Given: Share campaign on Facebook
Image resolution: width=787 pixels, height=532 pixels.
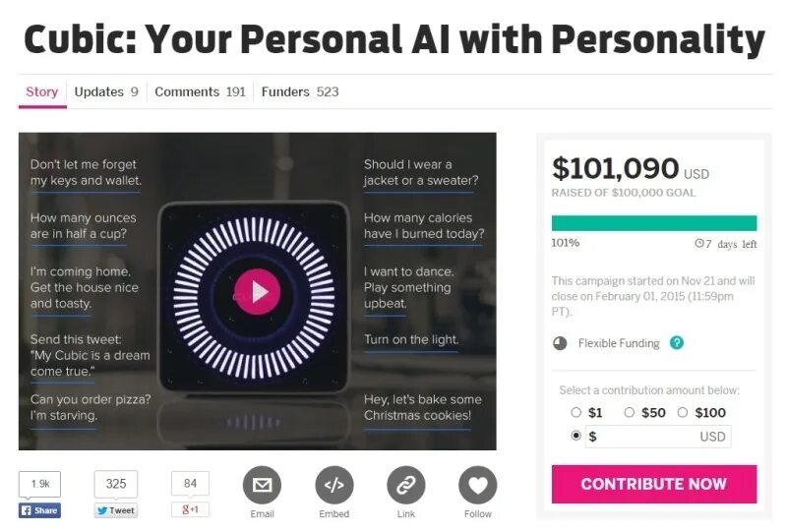Looking at the screenshot, I should pyautogui.click(x=39, y=510).
